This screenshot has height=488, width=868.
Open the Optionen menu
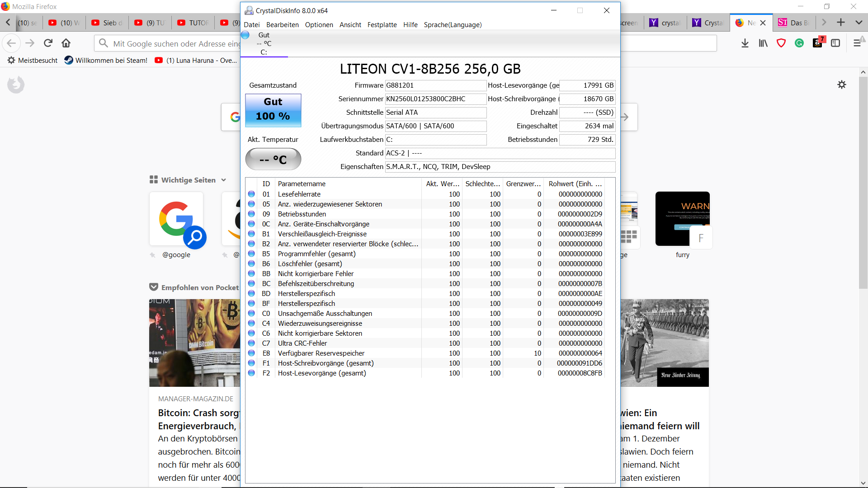pos(319,25)
